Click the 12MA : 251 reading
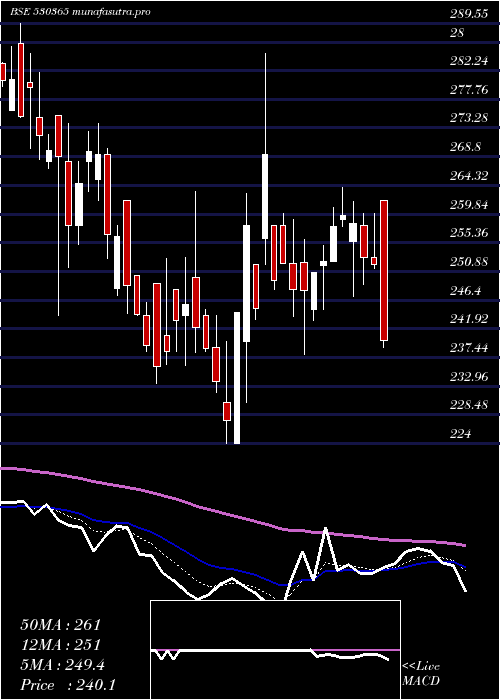The height and width of the screenshot is (700, 500). [60, 645]
